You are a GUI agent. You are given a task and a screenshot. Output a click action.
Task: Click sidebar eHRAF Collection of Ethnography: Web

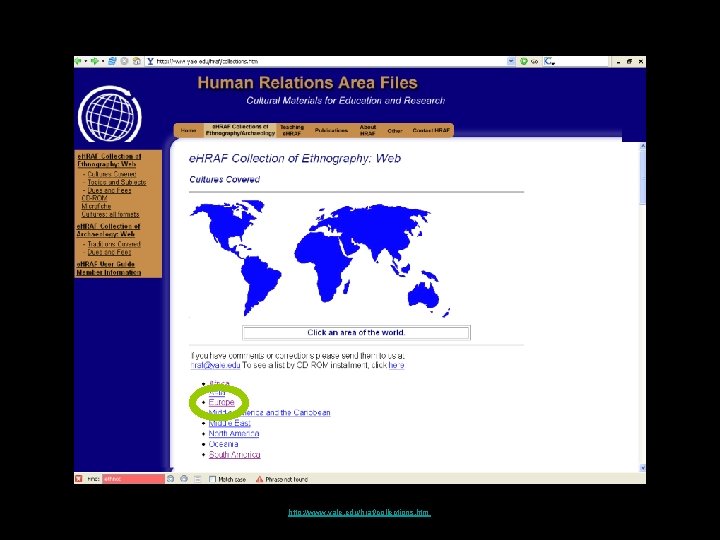(109, 160)
